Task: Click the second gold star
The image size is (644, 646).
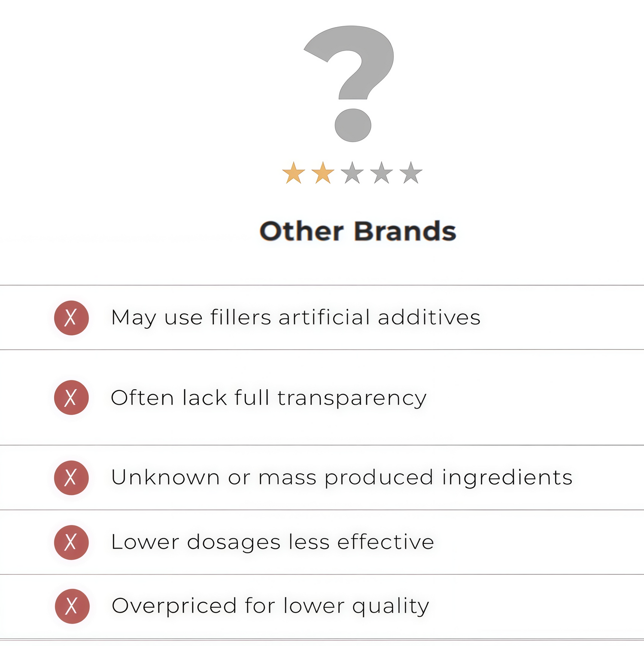Action: [323, 173]
